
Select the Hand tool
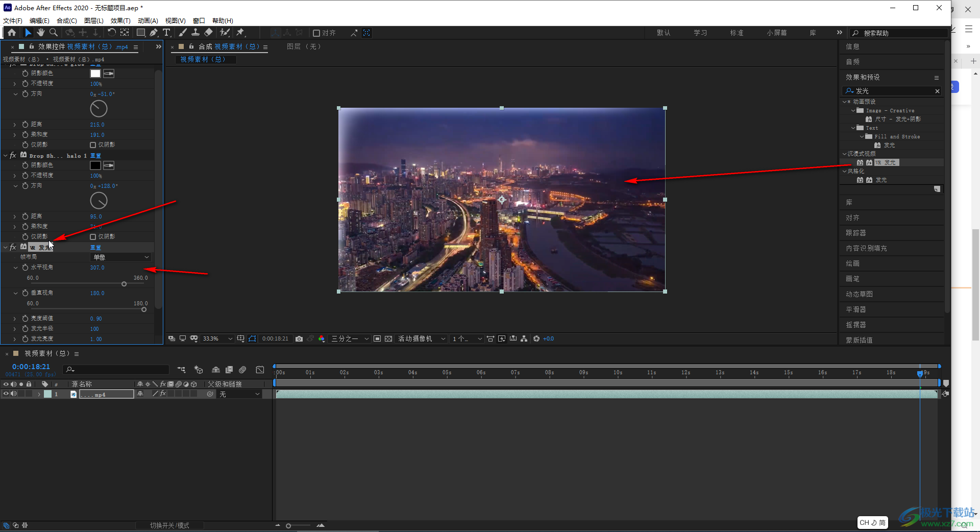[x=41, y=33]
